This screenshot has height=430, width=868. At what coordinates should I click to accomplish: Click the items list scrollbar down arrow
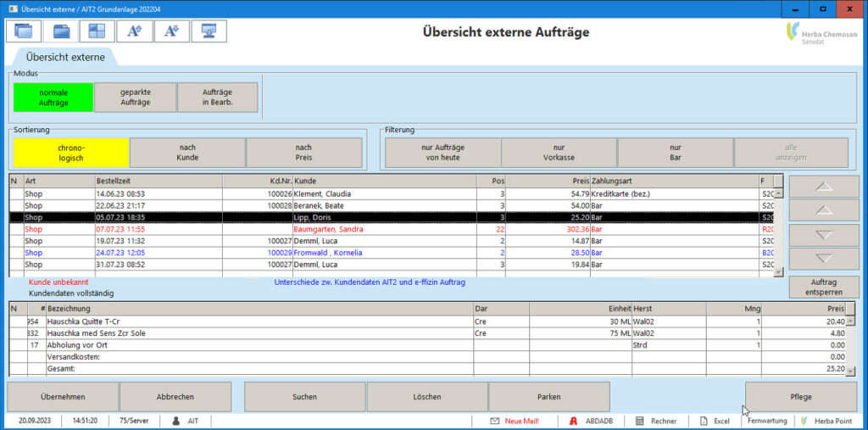click(851, 371)
